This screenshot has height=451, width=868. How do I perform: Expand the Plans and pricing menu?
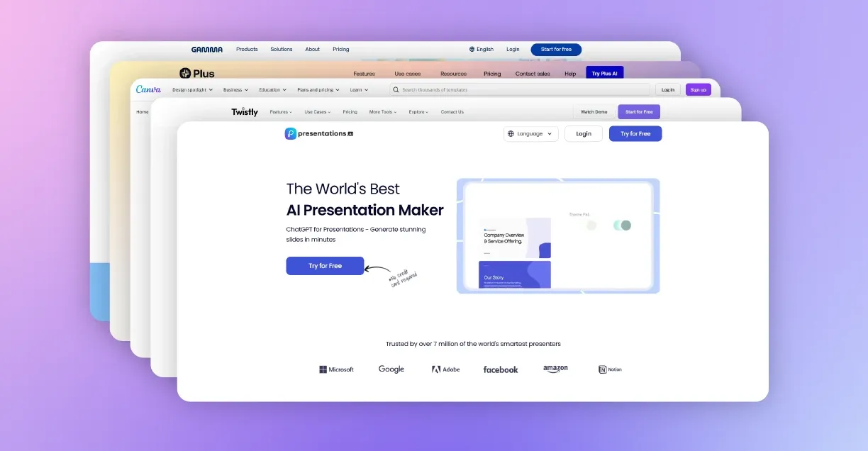click(x=318, y=90)
